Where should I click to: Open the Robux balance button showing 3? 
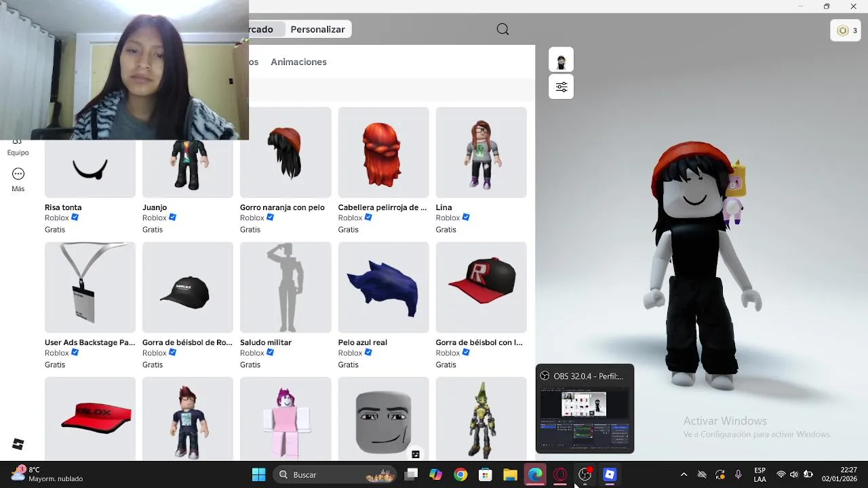tap(846, 30)
